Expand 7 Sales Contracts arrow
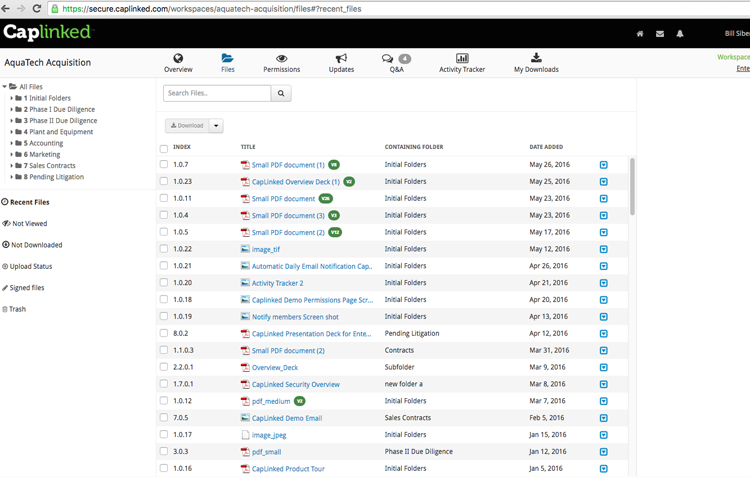Screen dimensions: 750x480 click(11, 165)
